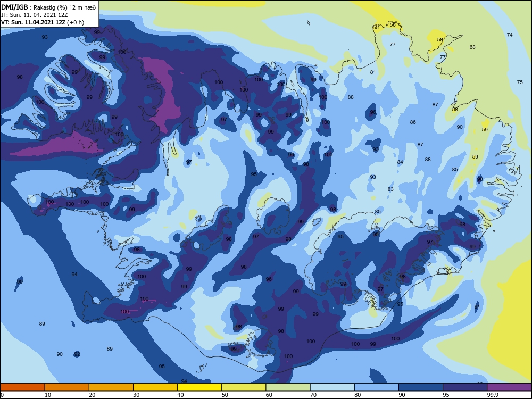Click the humidity value '55' on the map
The height and width of the screenshot is (399, 532).
[x=376, y=28]
